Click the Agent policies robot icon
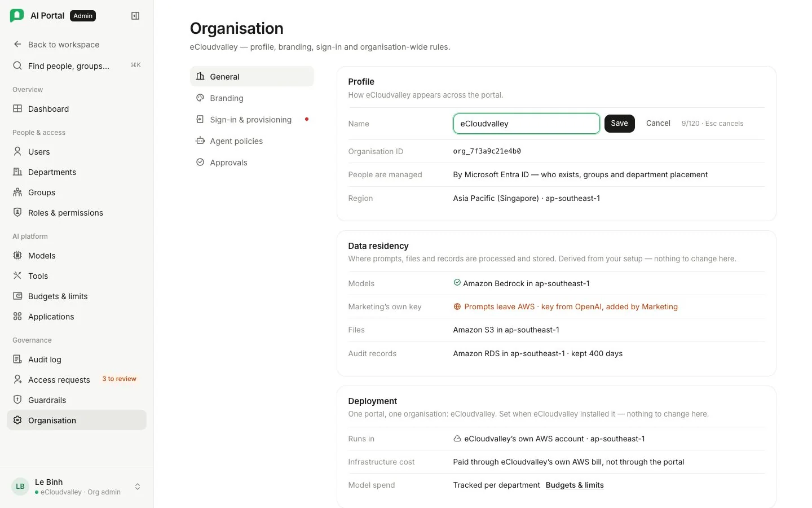 tap(200, 141)
